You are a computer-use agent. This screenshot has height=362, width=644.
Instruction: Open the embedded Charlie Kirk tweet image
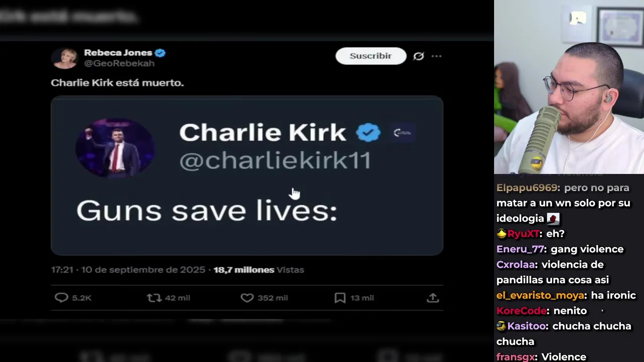247,176
